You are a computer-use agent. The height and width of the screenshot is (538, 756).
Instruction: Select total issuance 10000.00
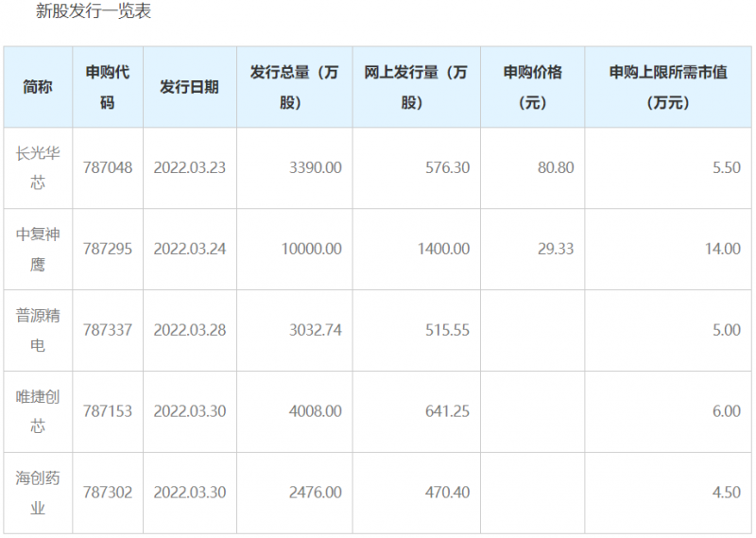312,249
